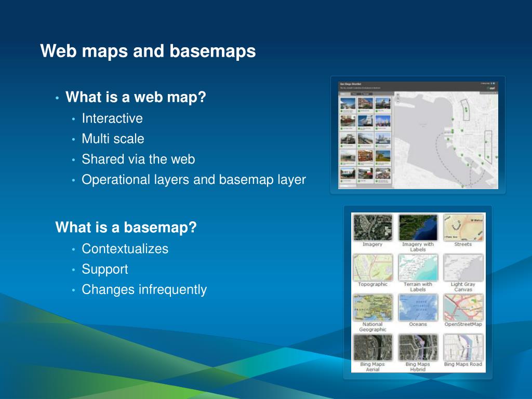Click the 'Support' bullet text
This screenshot has height=399, width=532.
pos(105,270)
